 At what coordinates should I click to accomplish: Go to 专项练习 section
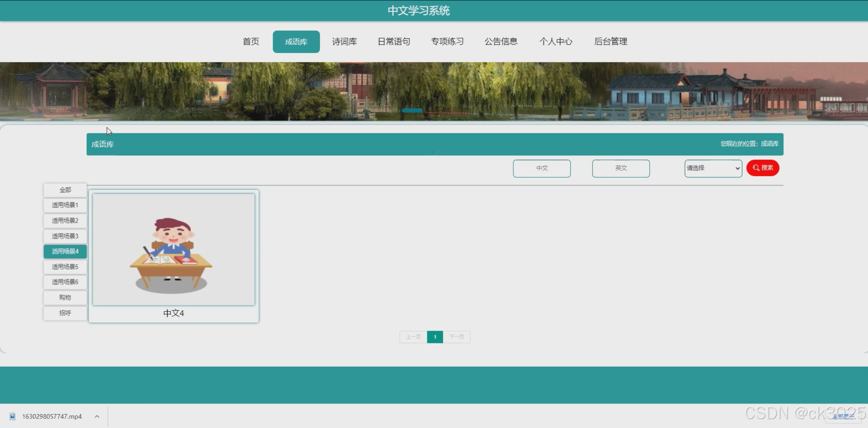coord(447,42)
